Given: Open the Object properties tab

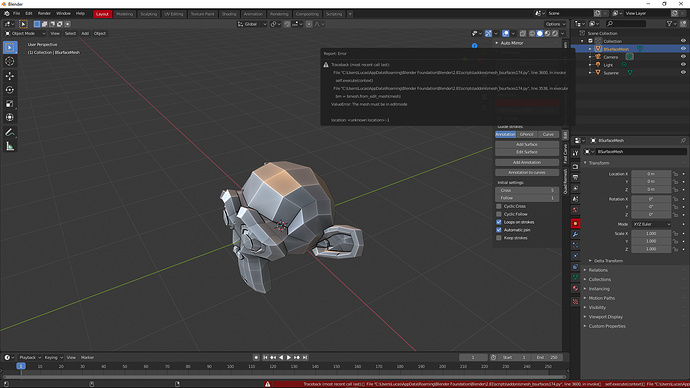Looking at the screenshot, I should [575, 223].
